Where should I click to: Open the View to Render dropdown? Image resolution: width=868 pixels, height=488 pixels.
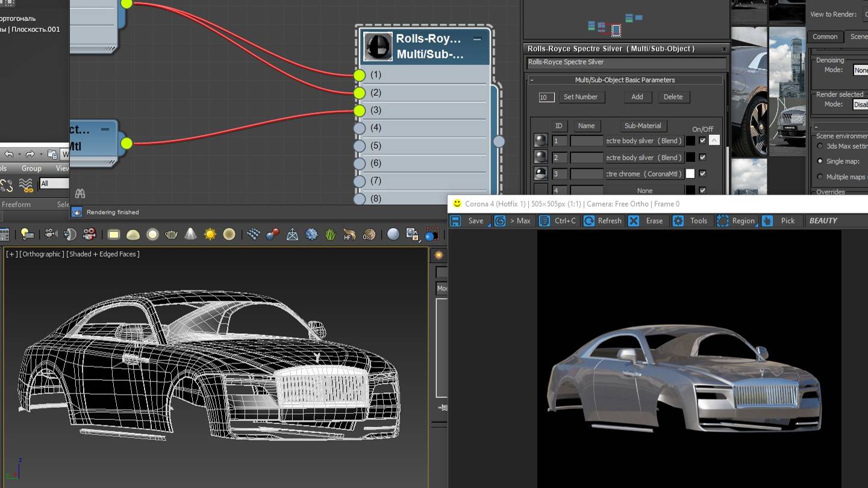(x=866, y=14)
